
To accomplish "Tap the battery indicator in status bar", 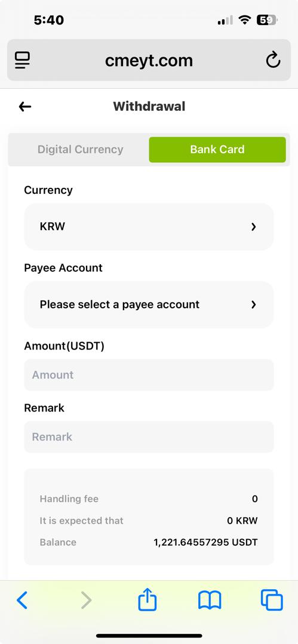I will pyautogui.click(x=267, y=20).
